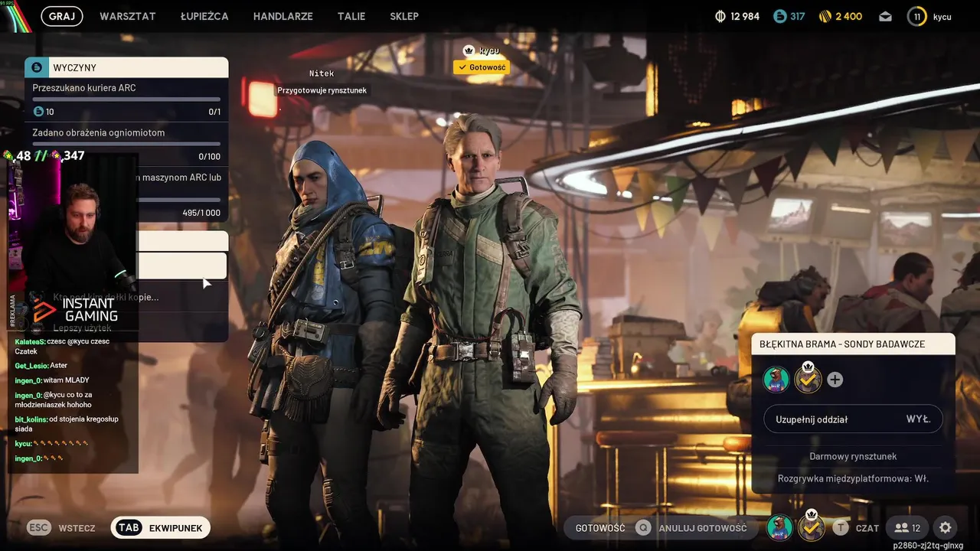Viewport: 980px width, 551px height.
Task: Click the squad panel capybara avatar
Action: [776, 380]
